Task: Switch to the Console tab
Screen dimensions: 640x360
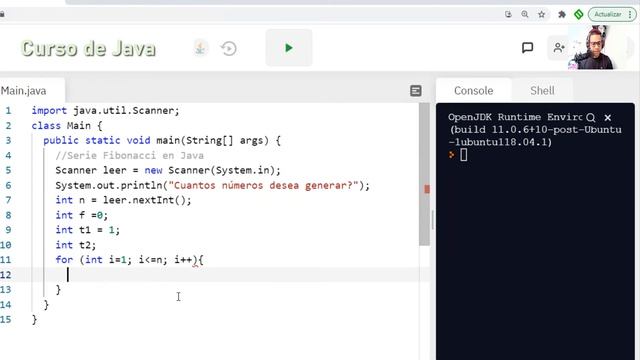Action: tap(473, 91)
